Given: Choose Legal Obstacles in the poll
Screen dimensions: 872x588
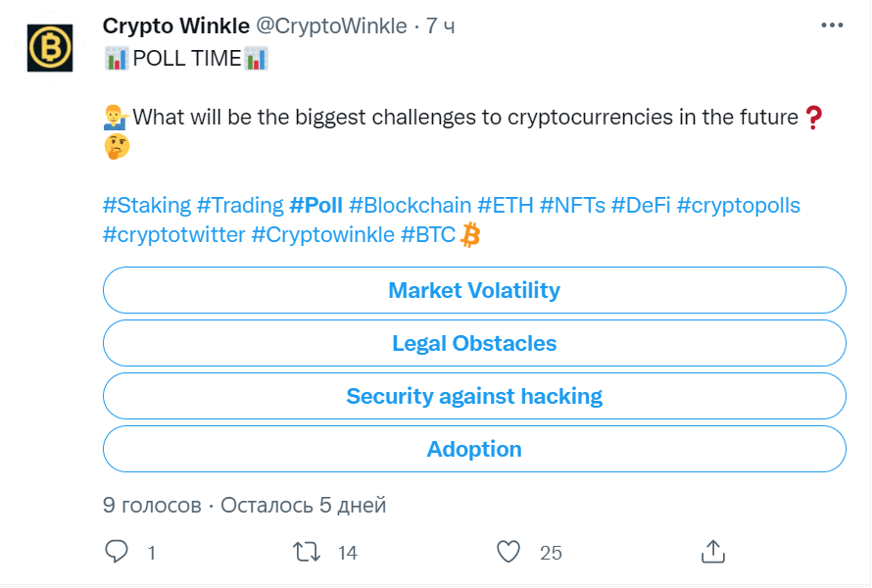Looking at the screenshot, I should coord(474,343).
